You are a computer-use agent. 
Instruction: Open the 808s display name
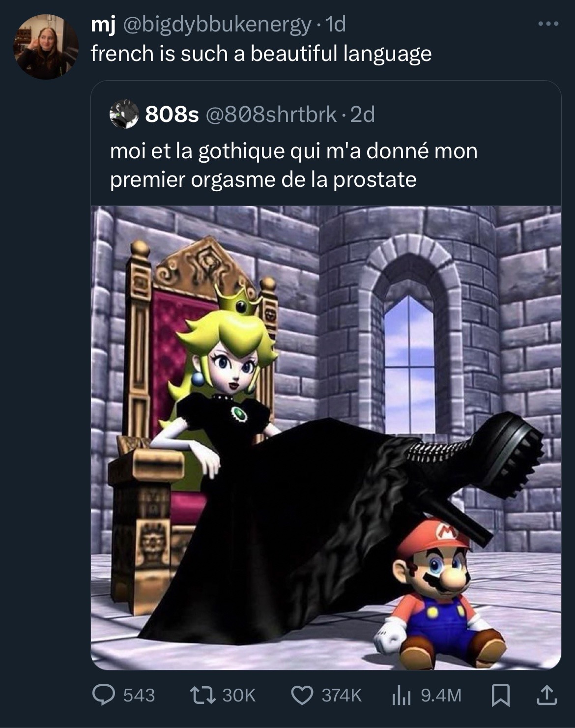(x=172, y=115)
